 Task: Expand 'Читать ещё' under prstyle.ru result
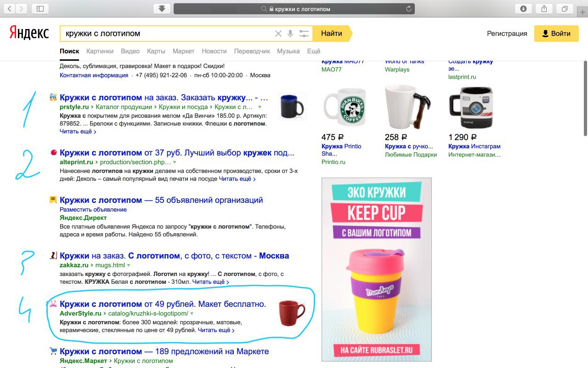pos(78,132)
